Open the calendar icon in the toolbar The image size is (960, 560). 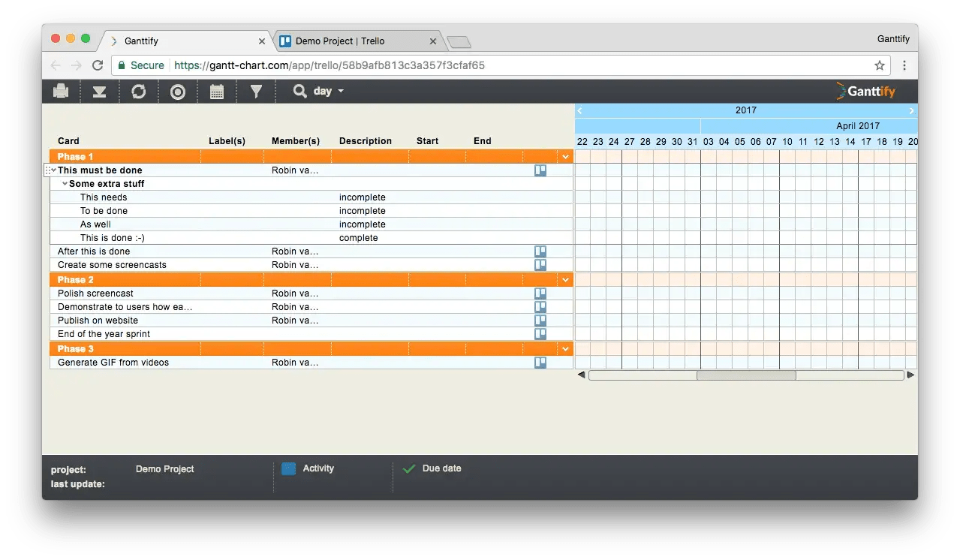(x=217, y=91)
